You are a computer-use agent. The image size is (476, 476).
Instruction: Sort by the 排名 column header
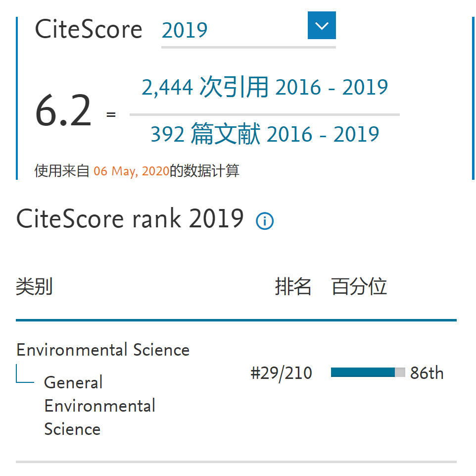[293, 286]
